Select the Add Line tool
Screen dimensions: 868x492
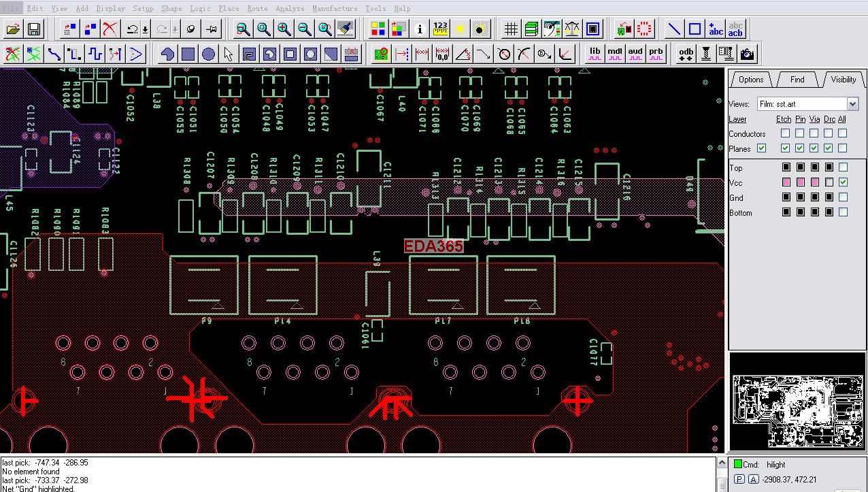point(674,29)
